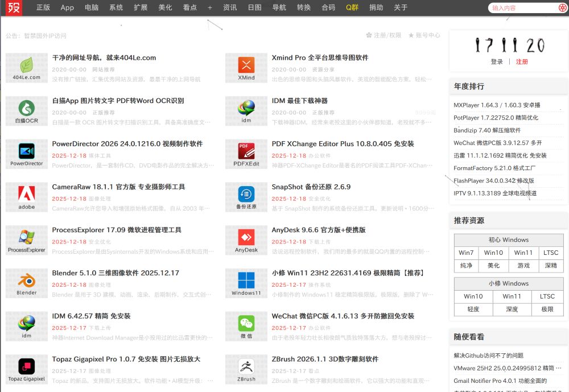569x392 pixels.
Task: Select the Q群 menu item
Action: (352, 8)
